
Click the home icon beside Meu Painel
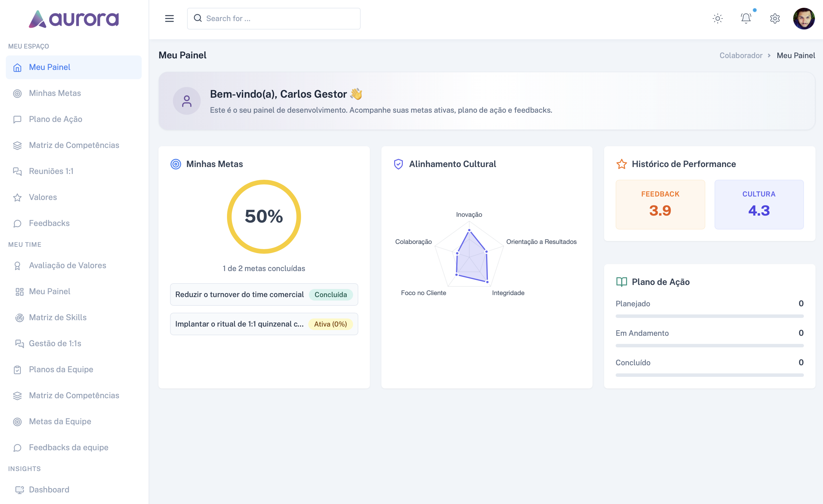(x=17, y=67)
